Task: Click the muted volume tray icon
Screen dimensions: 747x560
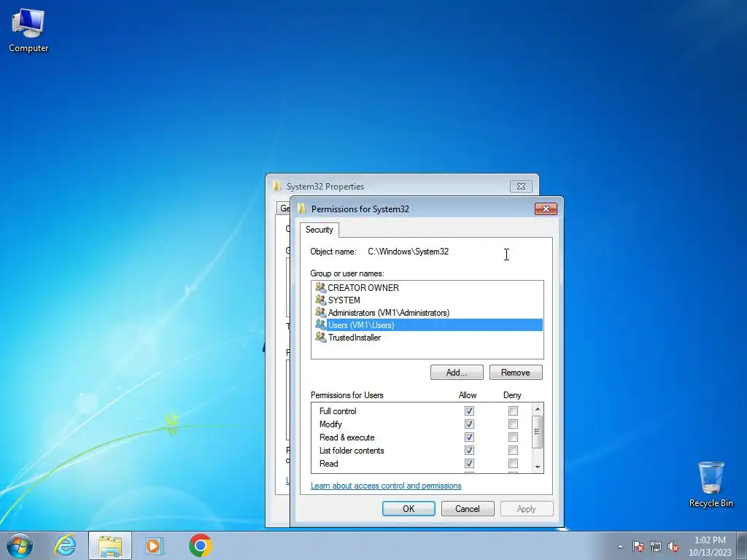Action: 673,546
